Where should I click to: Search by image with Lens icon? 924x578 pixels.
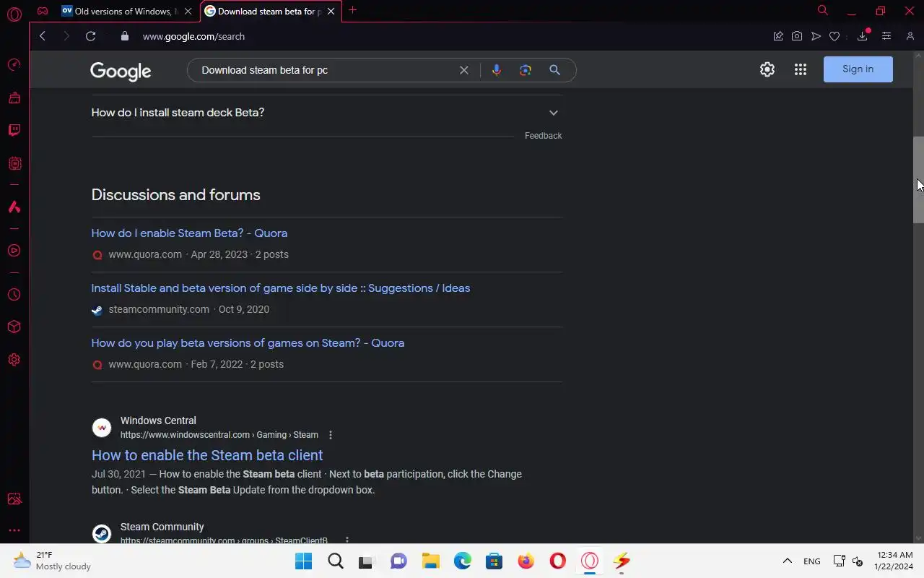click(x=526, y=70)
